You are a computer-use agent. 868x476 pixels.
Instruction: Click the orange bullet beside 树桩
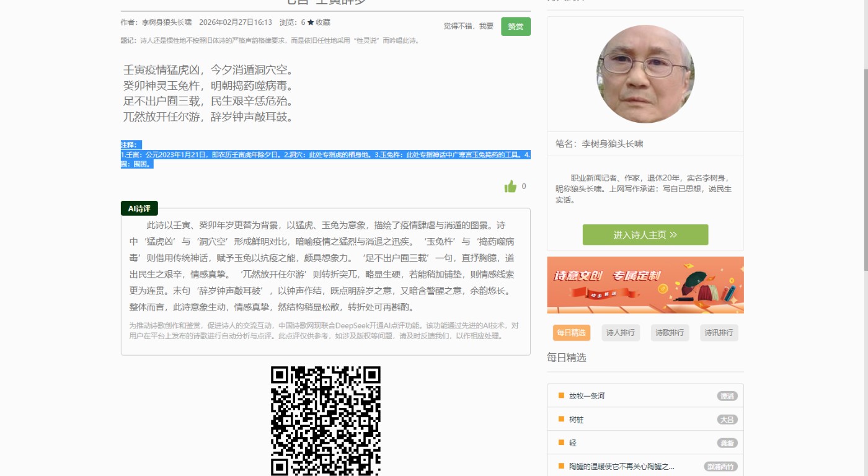561,419
